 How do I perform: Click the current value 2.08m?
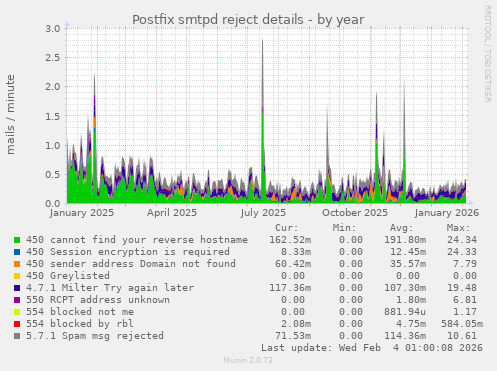[x=296, y=324]
